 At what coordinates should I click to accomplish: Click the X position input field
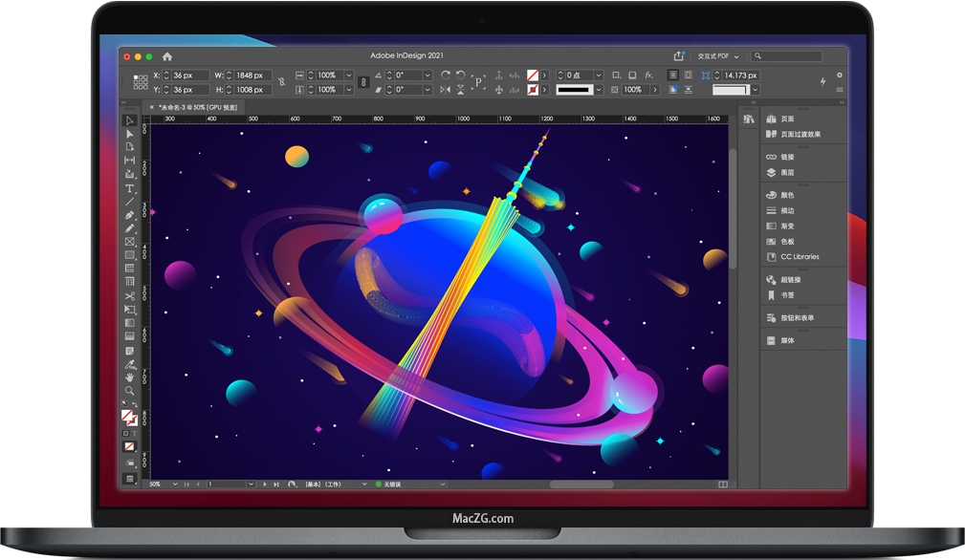click(x=183, y=75)
